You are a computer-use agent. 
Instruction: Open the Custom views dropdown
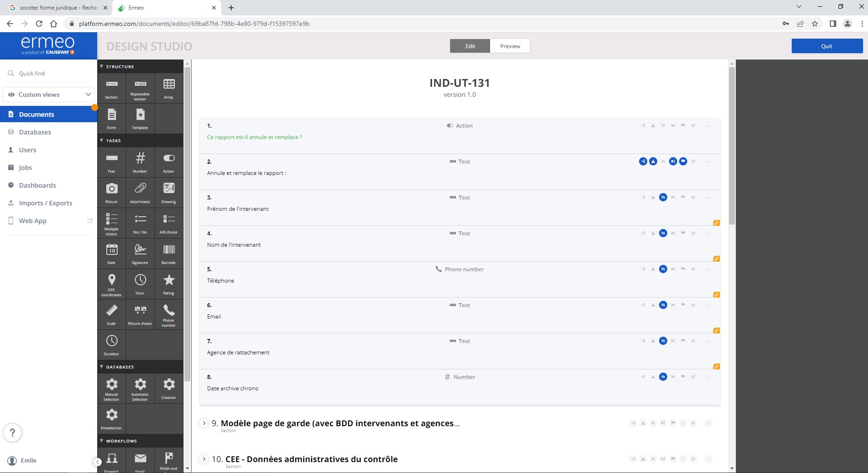pos(49,95)
